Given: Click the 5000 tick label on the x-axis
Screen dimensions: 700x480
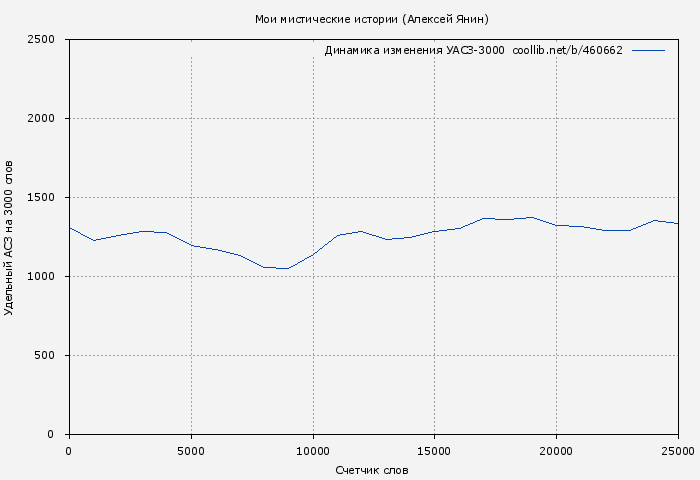Looking at the screenshot, I should [x=191, y=451].
